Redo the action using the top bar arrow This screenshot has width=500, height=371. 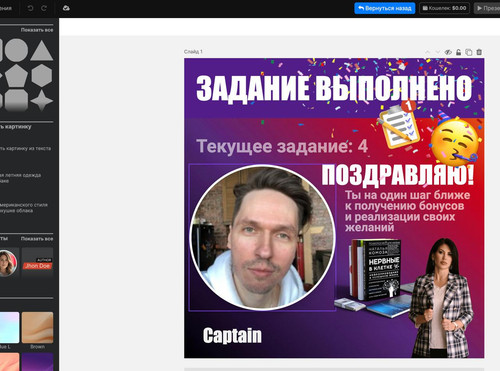[x=44, y=8]
